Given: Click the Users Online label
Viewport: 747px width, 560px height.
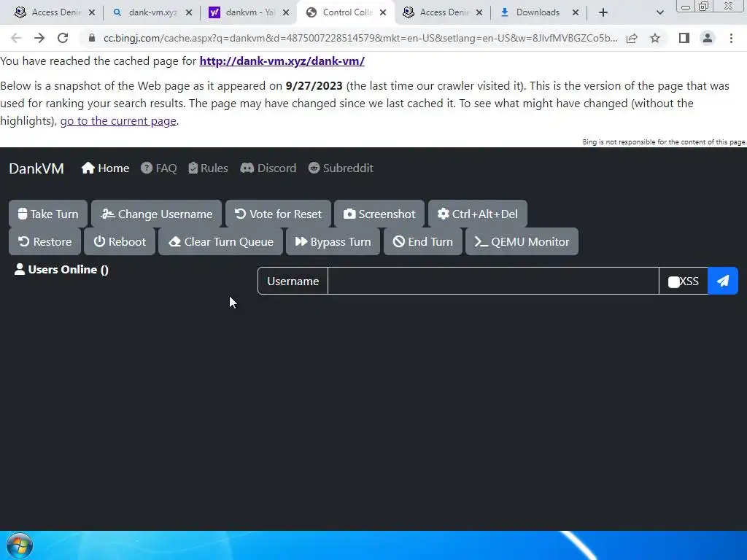Looking at the screenshot, I should [x=62, y=270].
